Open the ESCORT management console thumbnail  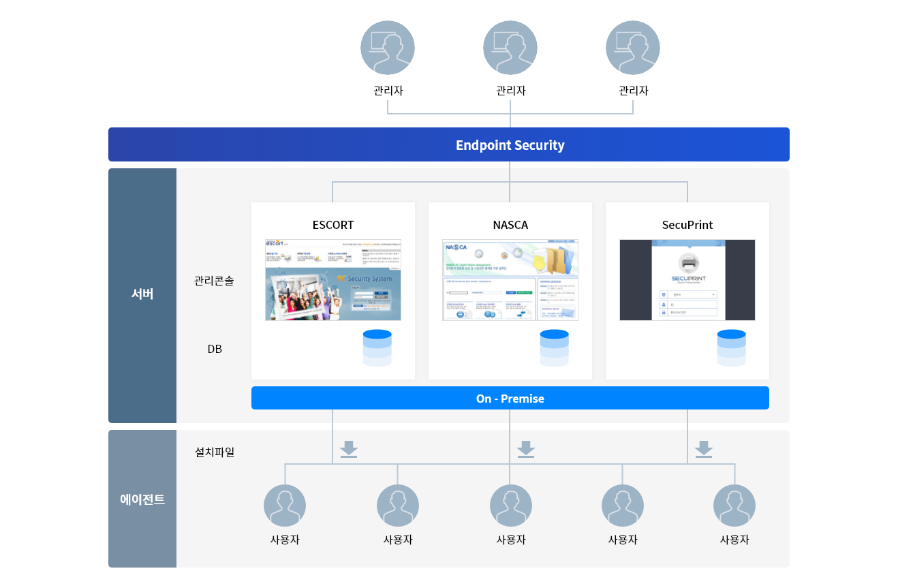point(333,279)
